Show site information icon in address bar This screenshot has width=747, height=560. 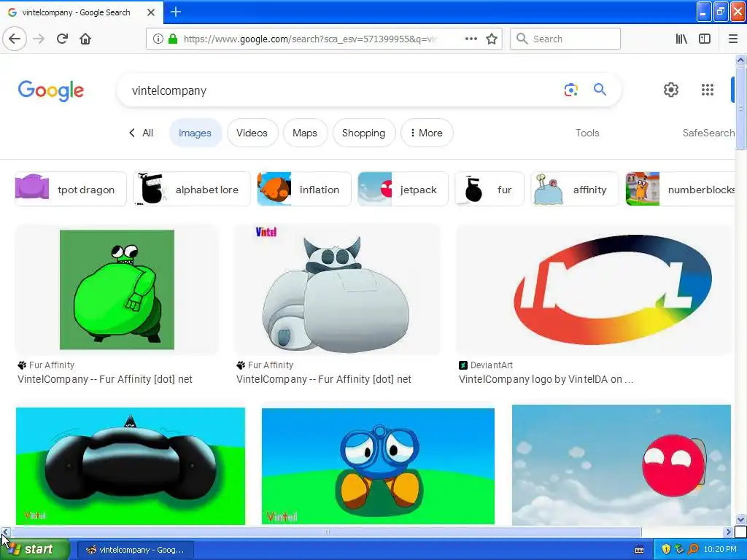tap(158, 39)
